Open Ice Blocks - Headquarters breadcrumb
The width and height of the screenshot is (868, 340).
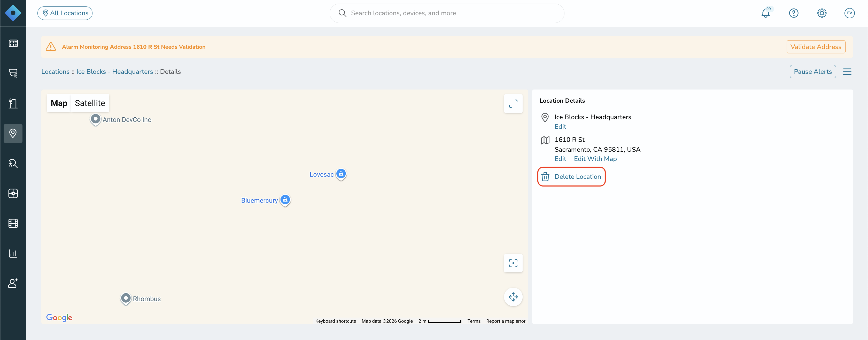[x=114, y=72]
